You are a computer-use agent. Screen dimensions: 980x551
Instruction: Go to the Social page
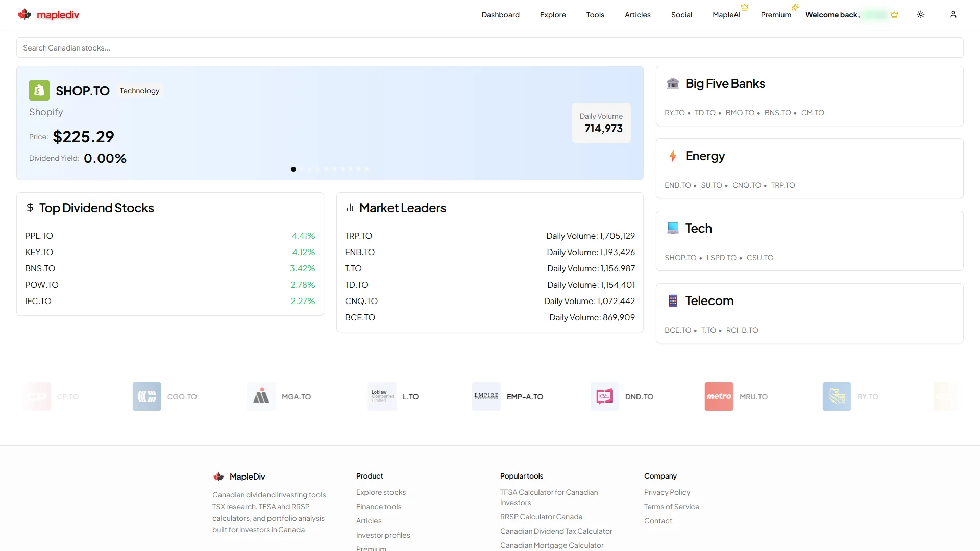click(681, 15)
